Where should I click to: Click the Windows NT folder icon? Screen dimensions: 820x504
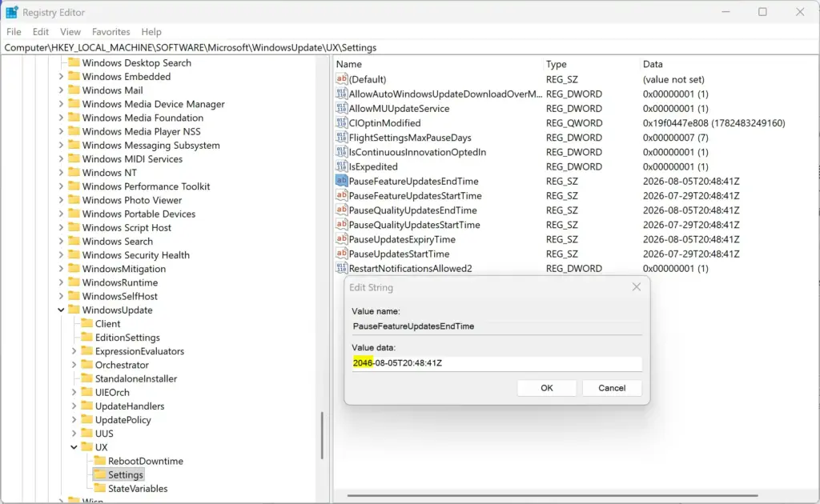[x=74, y=172]
